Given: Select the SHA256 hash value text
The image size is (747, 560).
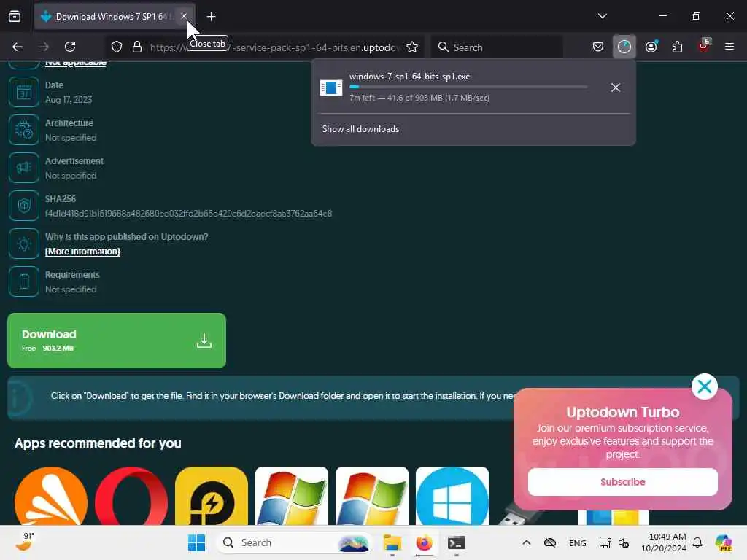Looking at the screenshot, I should [189, 214].
